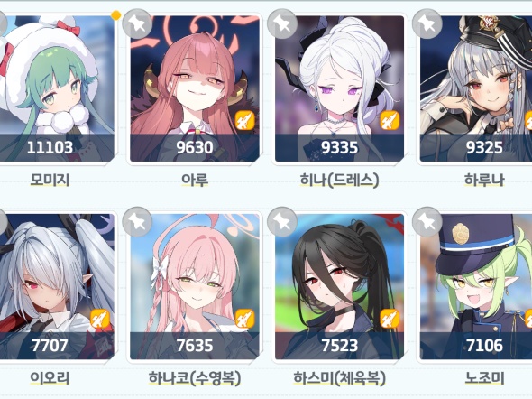This screenshot has height=399, width=532.
Task: Toggle the pin icon on 히나(드레스) card
Action: (x=282, y=23)
